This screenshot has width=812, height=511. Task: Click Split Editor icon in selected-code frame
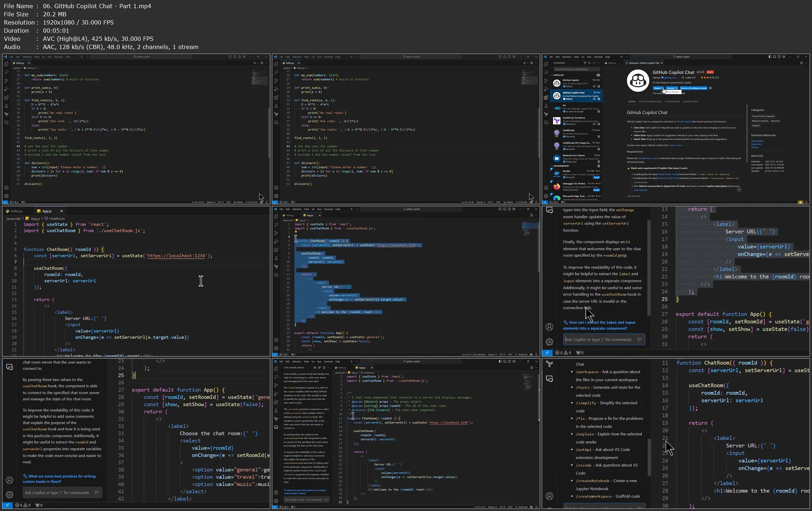pos(532,215)
